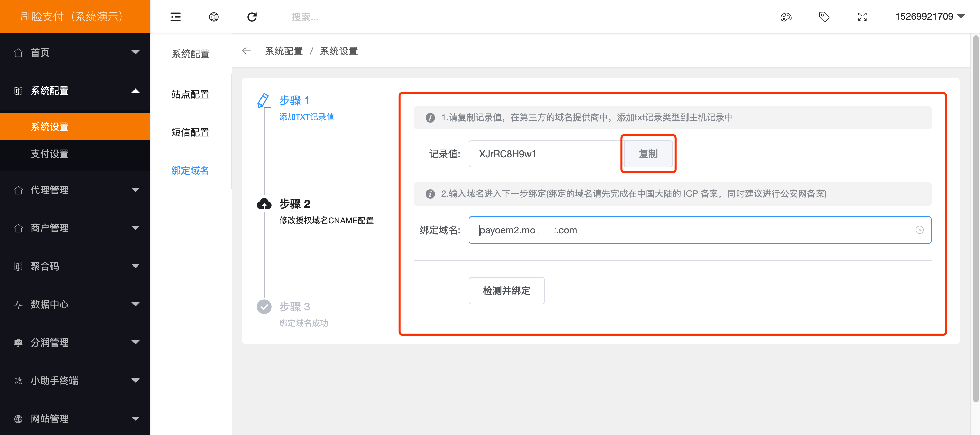Viewport: 980px width, 435px height.
Task: Click the icon beside 分润管理
Action: point(18,343)
